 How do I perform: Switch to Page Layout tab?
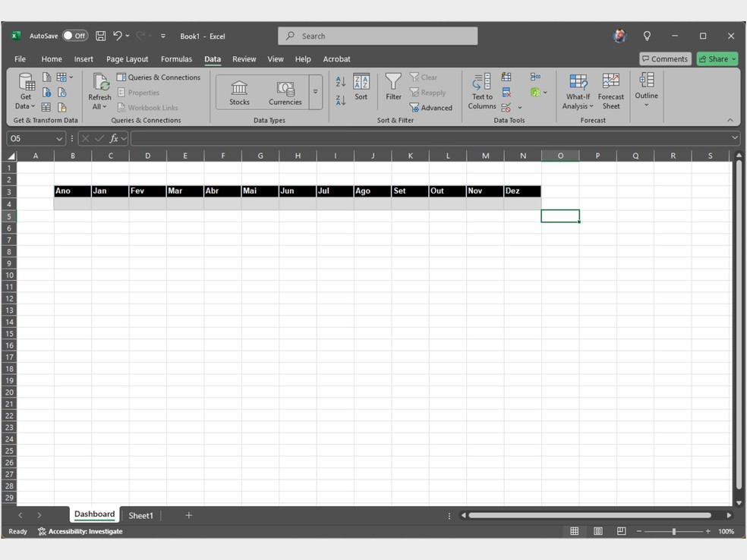[x=128, y=59]
